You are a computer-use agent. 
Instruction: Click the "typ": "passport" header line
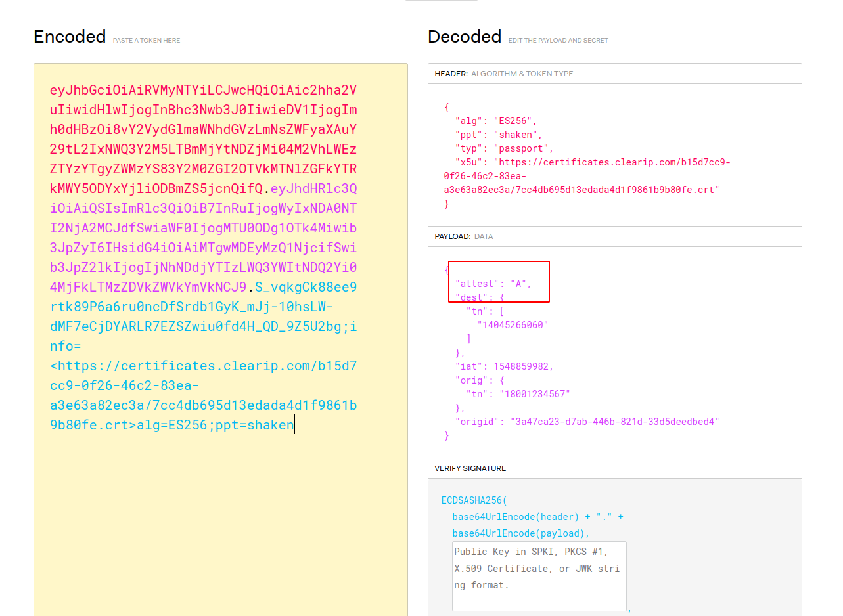click(x=504, y=148)
